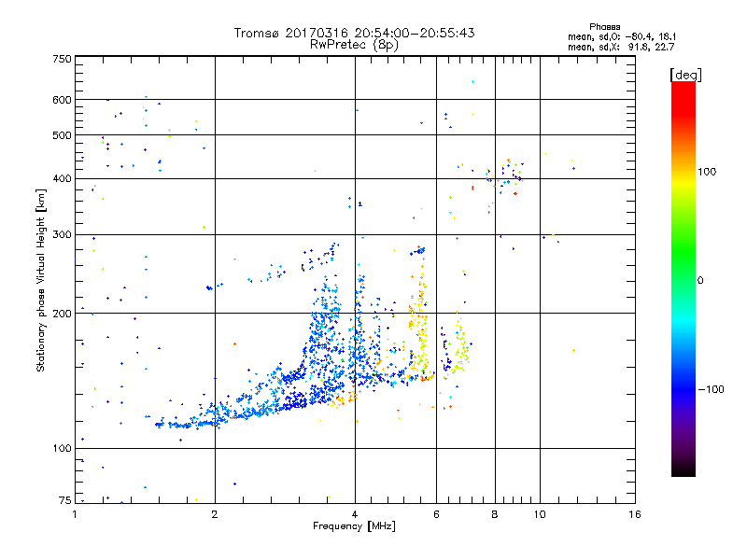Click the 'mean, sd,O: -80.4, 18.1' line
747x560 pixels.
click(622, 36)
